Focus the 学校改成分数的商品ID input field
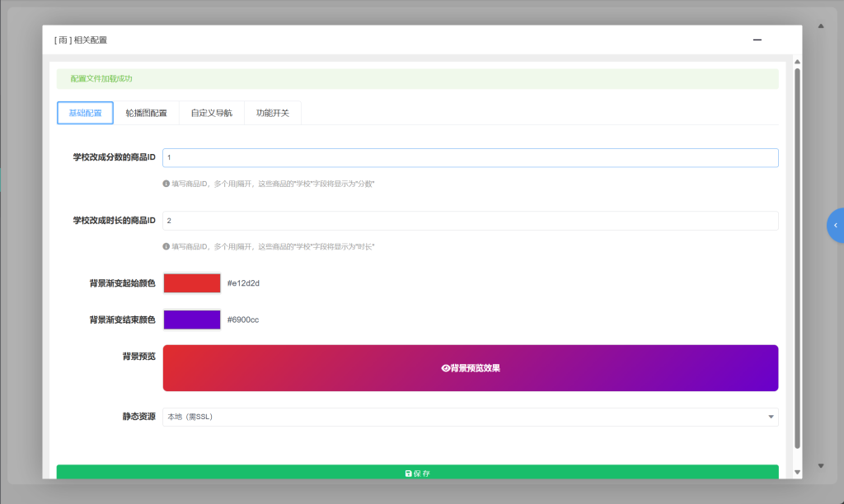844x504 pixels. click(x=470, y=157)
